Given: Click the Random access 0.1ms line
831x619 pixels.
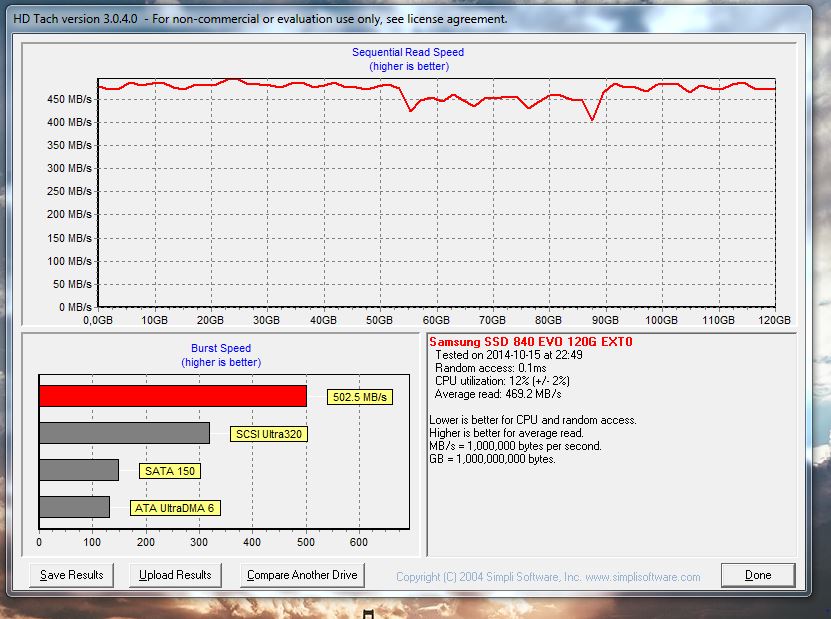Looking at the screenshot, I should pyautogui.click(x=486, y=368).
